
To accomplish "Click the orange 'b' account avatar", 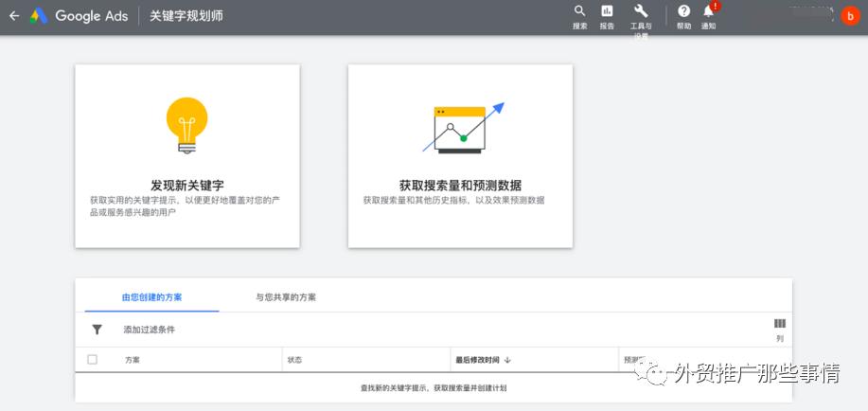I will [850, 15].
